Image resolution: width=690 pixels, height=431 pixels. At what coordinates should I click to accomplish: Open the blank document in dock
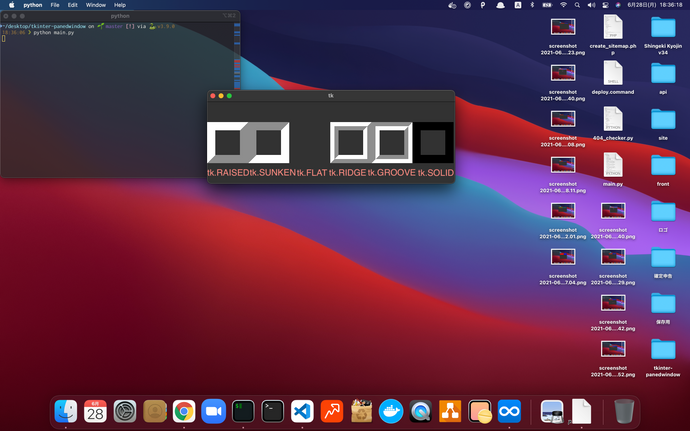(581, 411)
